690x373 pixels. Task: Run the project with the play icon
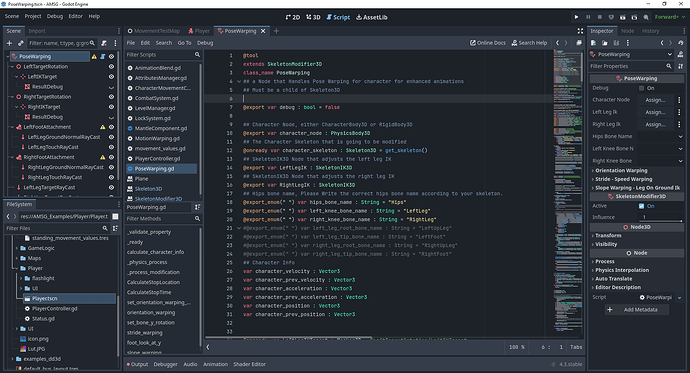coord(576,17)
